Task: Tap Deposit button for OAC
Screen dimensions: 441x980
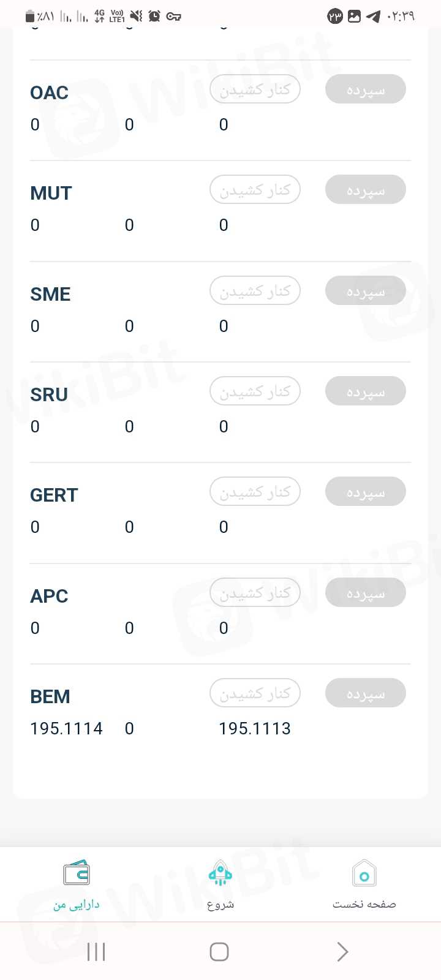Action: tap(365, 89)
